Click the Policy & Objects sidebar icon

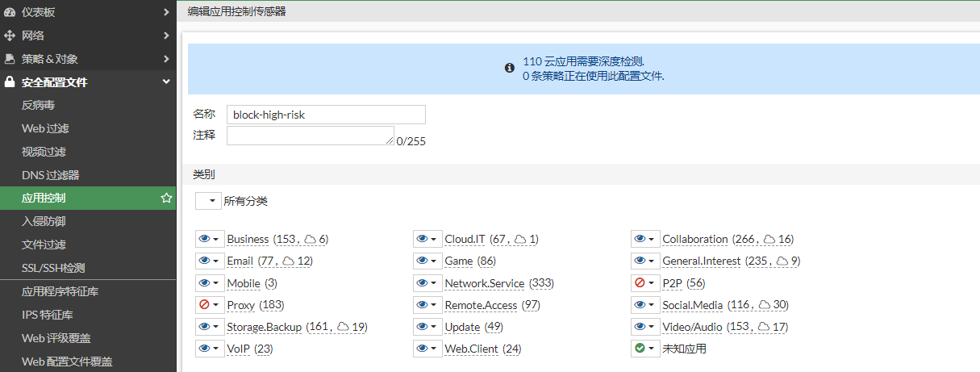[10, 59]
